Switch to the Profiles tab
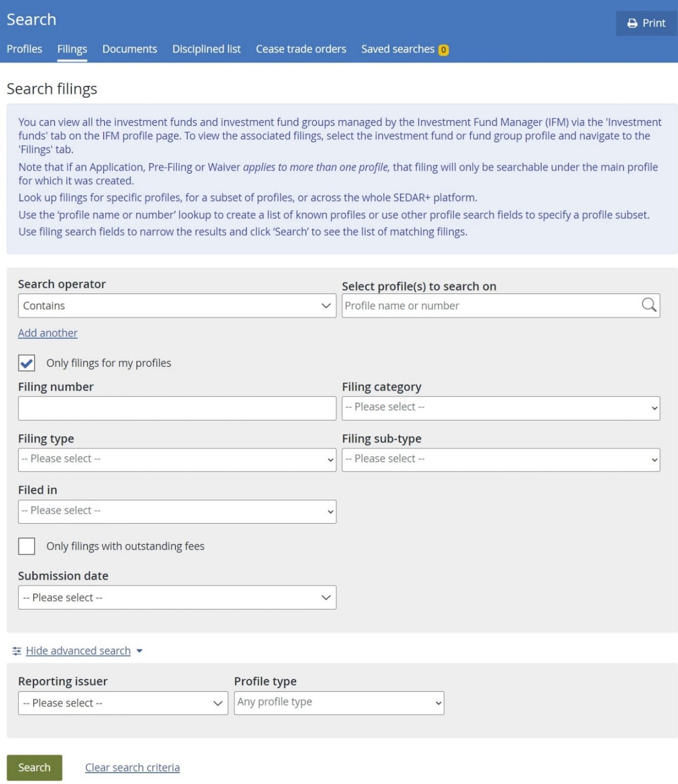Viewport: 678px width, 784px height. [25, 49]
